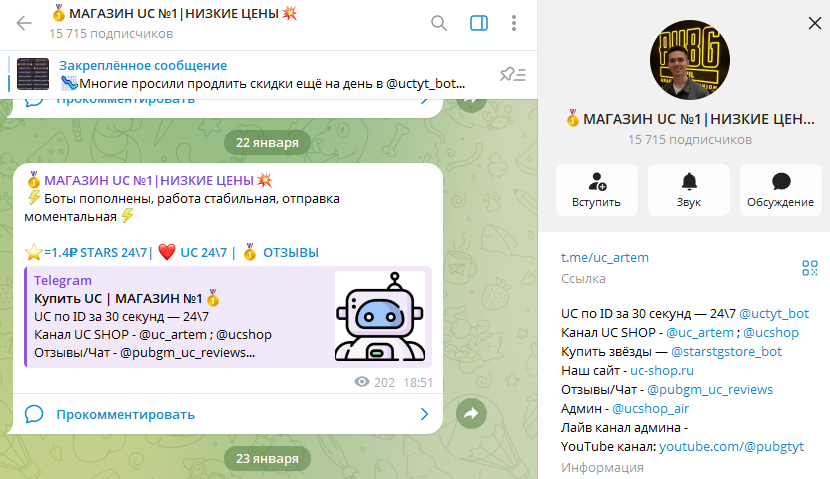Open the ОТЗЫВЫ link in the post
The width and height of the screenshot is (830, 479).
[291, 251]
